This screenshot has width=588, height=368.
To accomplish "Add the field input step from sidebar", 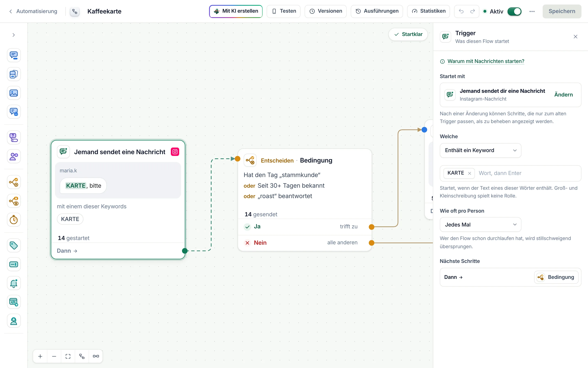I will click(14, 264).
